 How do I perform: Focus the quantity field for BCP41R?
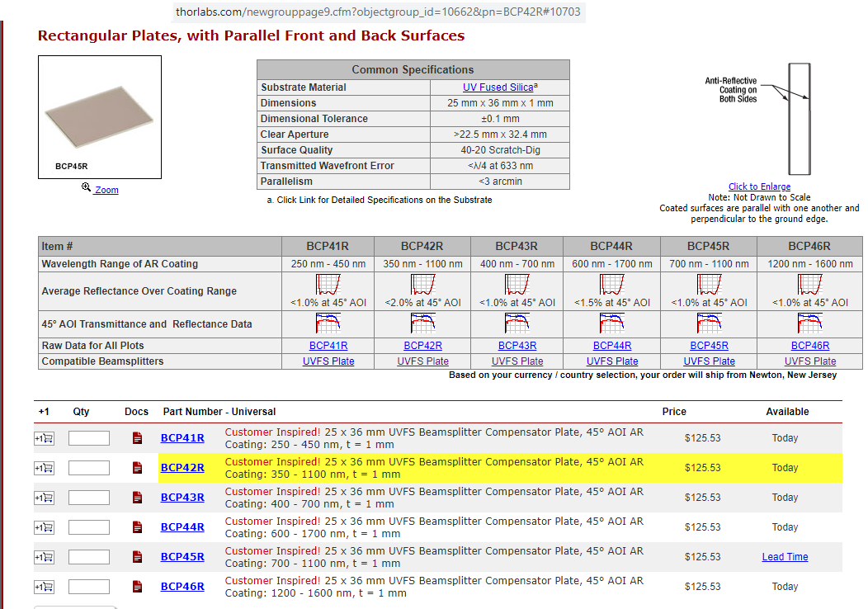(x=89, y=438)
